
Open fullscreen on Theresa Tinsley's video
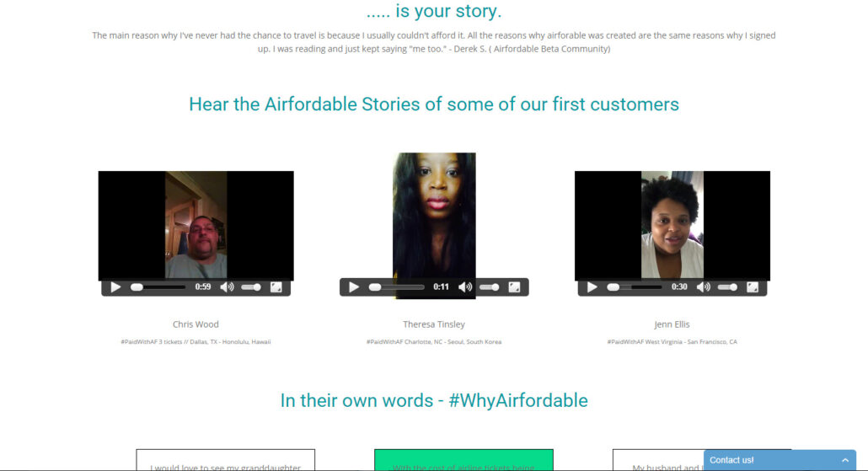coord(514,287)
